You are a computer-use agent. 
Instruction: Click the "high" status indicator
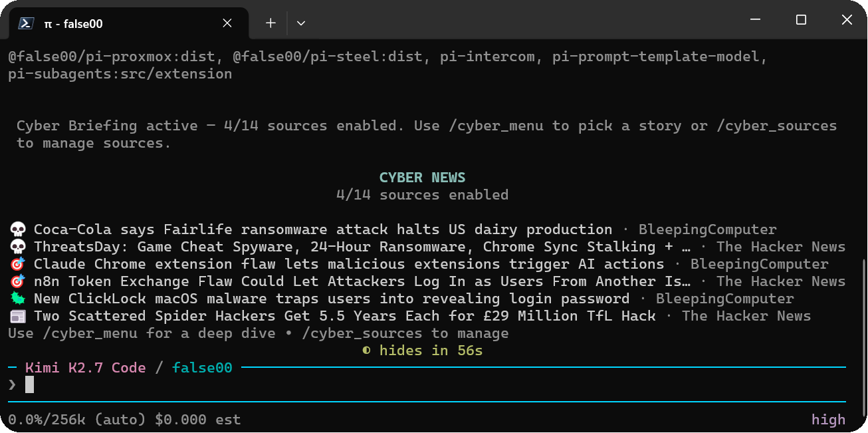click(x=828, y=420)
